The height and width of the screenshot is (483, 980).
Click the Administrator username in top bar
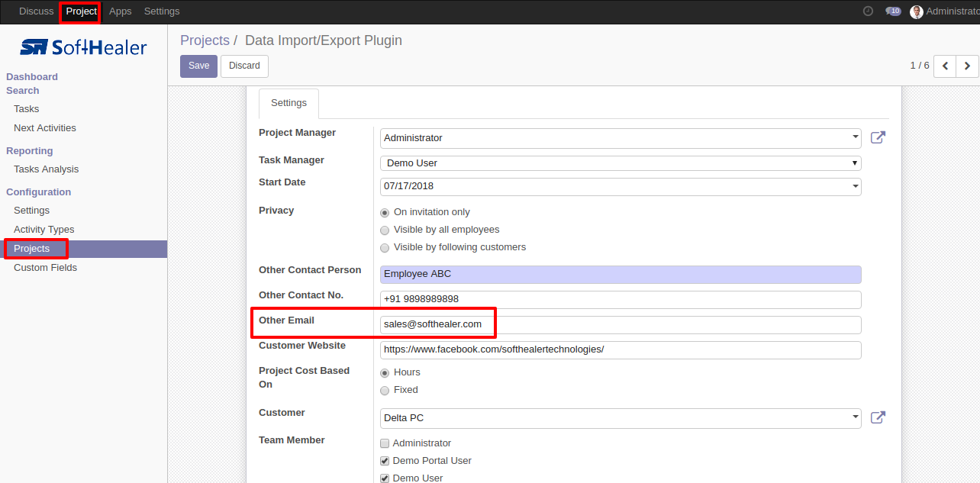(953, 11)
